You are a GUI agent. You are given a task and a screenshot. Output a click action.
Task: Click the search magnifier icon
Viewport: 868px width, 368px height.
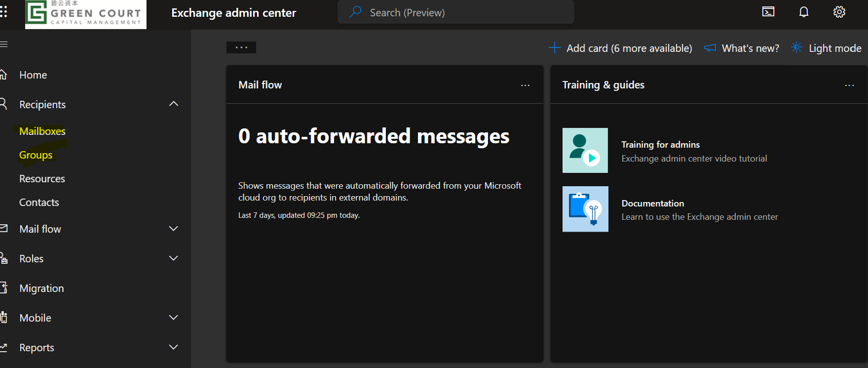(355, 12)
